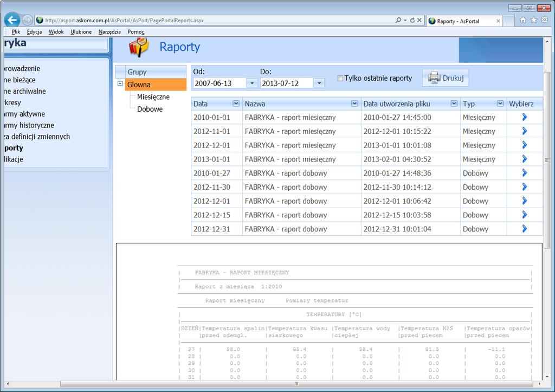Open the 'za definicji zmiennych' sidebar link

click(x=37, y=136)
